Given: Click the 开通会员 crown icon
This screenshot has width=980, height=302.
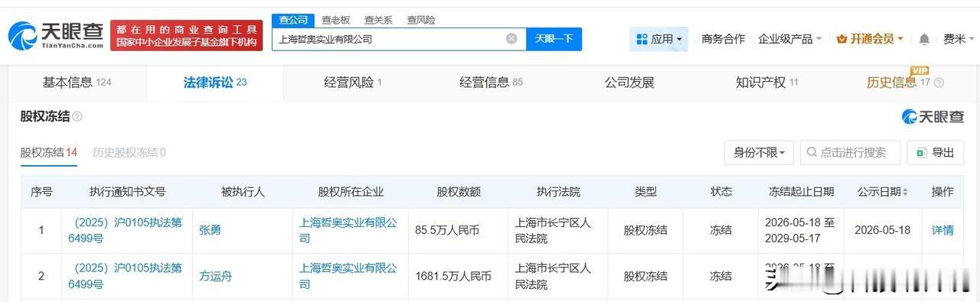Looking at the screenshot, I should tap(841, 39).
